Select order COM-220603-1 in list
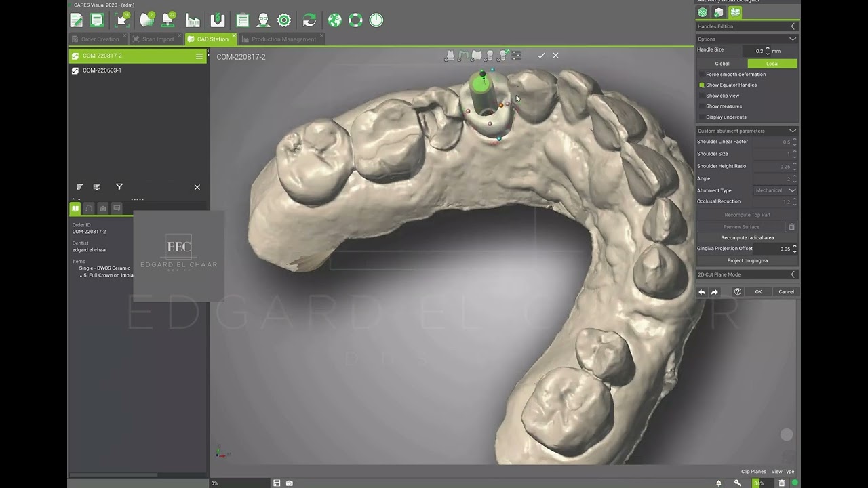Screen dimensions: 868x488 pos(138,70)
